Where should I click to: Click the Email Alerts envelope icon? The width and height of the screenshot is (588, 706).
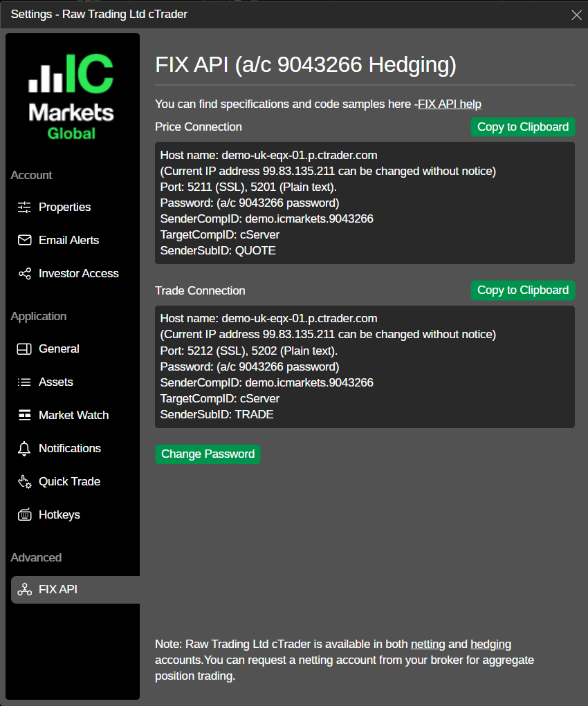[x=24, y=240]
